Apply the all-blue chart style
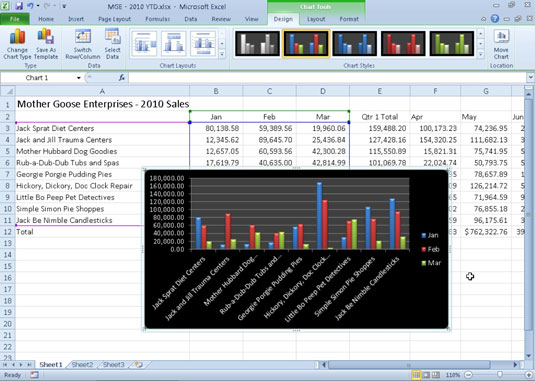Screen dimensions: 535x381 (x=355, y=44)
